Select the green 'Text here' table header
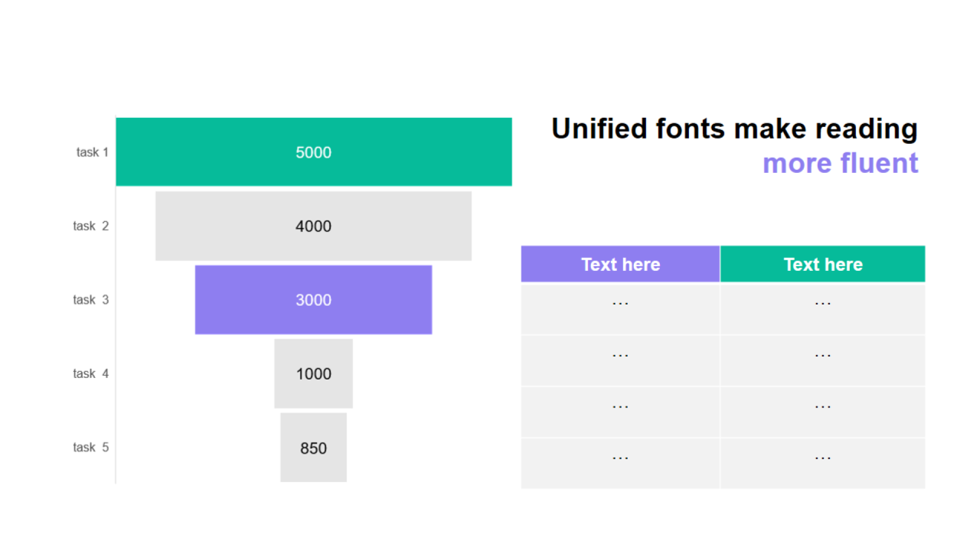 tap(822, 264)
